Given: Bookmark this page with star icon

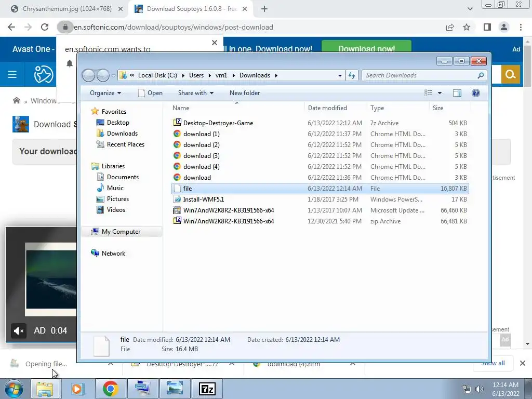Looking at the screenshot, I should [x=467, y=27].
